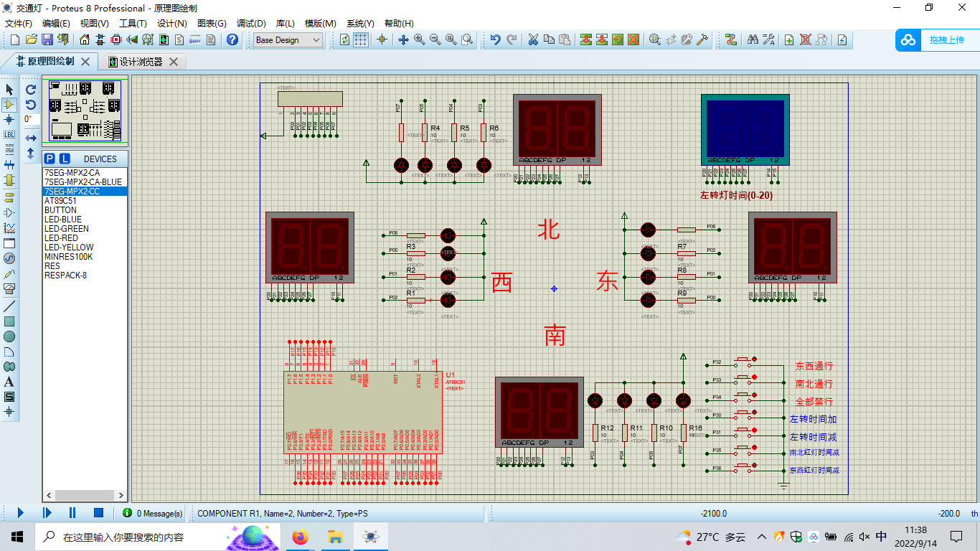Click the Step simulation button

click(x=47, y=513)
